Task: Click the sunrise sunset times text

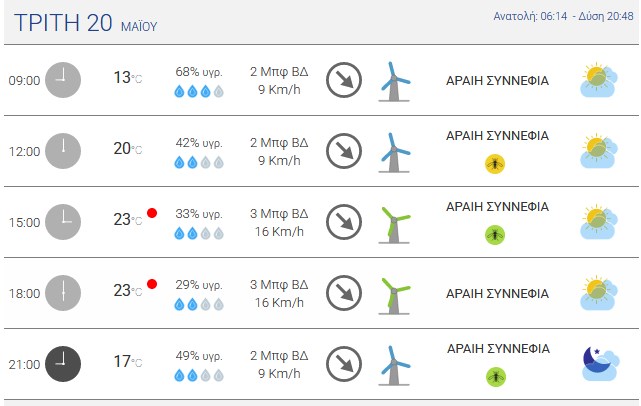Action: [563, 16]
